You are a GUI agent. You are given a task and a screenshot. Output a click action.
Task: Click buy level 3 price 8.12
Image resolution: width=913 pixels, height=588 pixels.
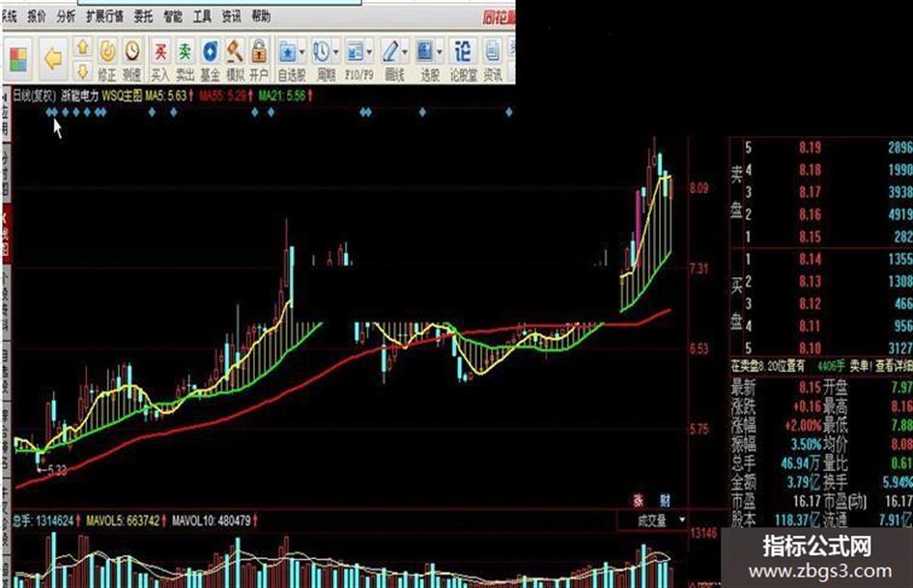tap(810, 303)
